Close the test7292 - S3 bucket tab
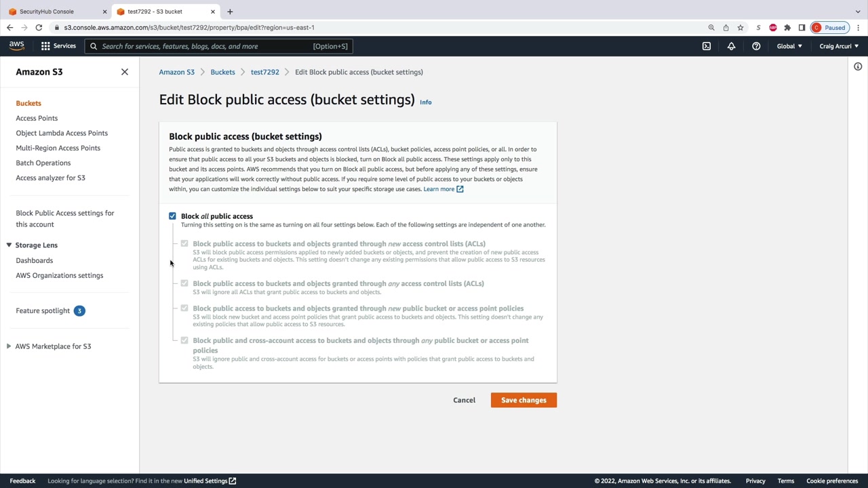Screen dimensions: 868x488 [213, 12]
